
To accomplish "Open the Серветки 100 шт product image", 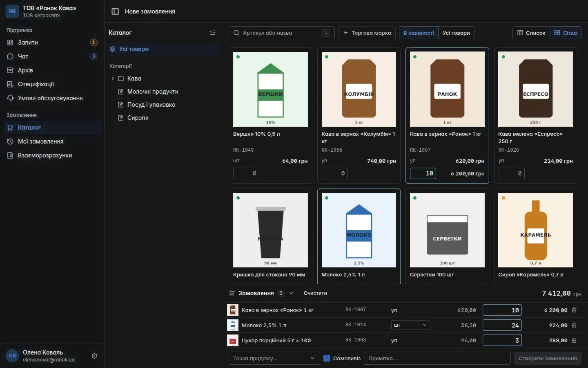I will click(x=447, y=230).
